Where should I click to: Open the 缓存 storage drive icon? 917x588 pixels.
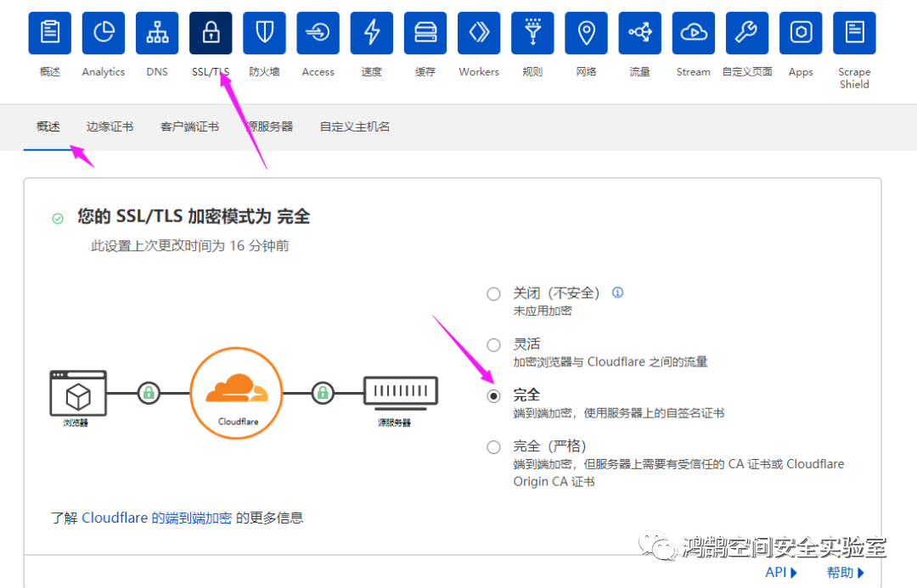425,33
